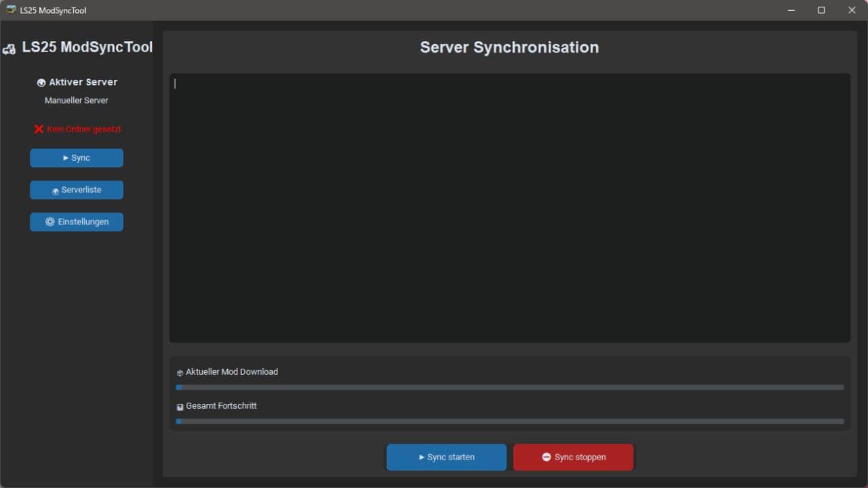This screenshot has width=868, height=488.
Task: Click the LS25 ModSyncTool title bar app icon
Action: click(11, 10)
